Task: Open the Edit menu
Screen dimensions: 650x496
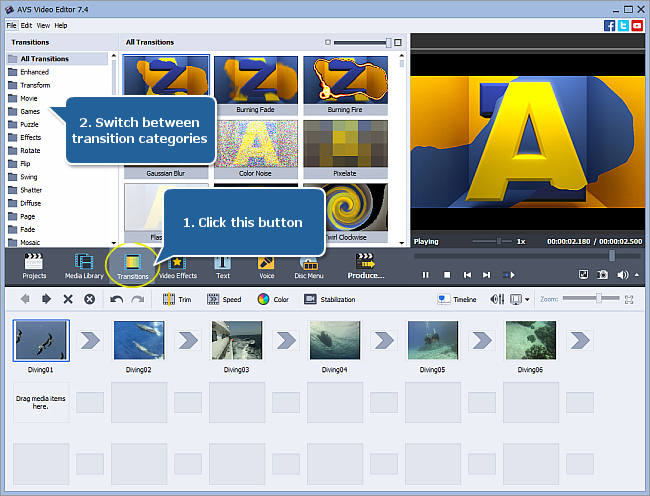Action: [26, 25]
